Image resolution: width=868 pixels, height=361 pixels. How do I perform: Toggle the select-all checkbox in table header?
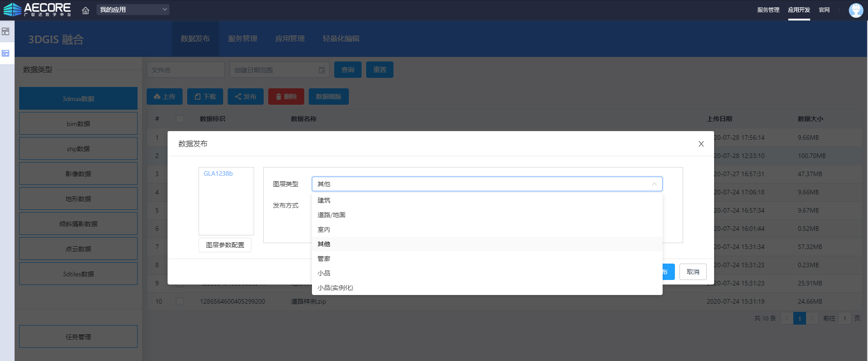[180, 119]
